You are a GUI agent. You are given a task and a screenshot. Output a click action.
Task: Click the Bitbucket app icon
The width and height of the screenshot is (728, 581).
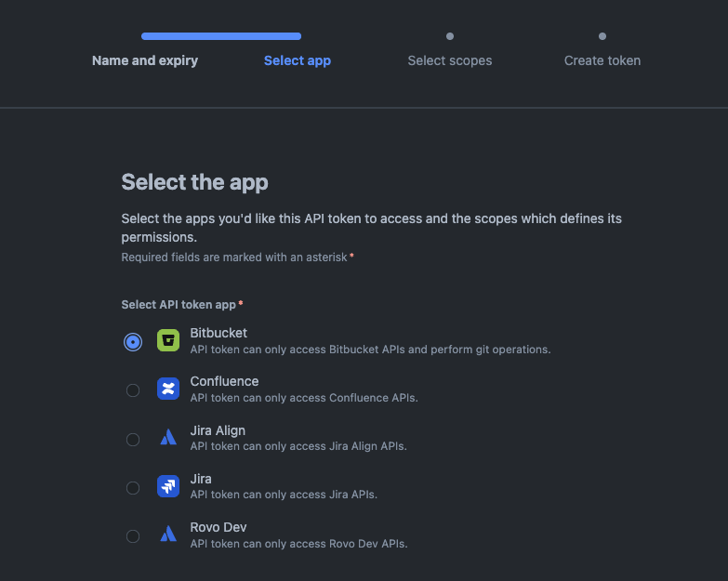pyautogui.click(x=168, y=340)
